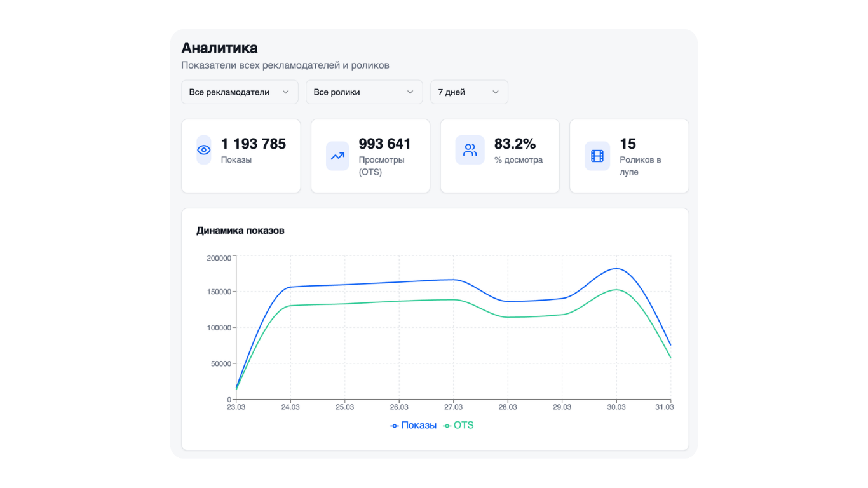Toggle the OTS series in legend
Image resolution: width=868 pixels, height=488 pixels.
point(458,426)
